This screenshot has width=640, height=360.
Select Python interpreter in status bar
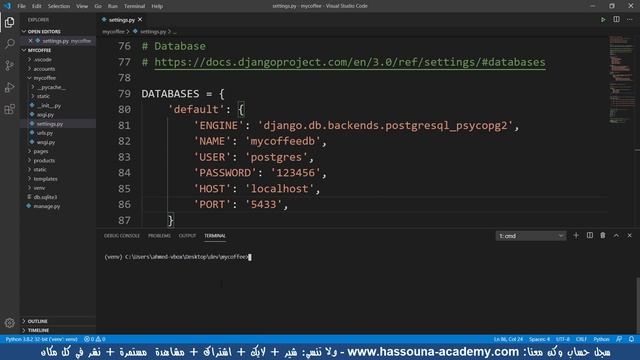[42, 339]
